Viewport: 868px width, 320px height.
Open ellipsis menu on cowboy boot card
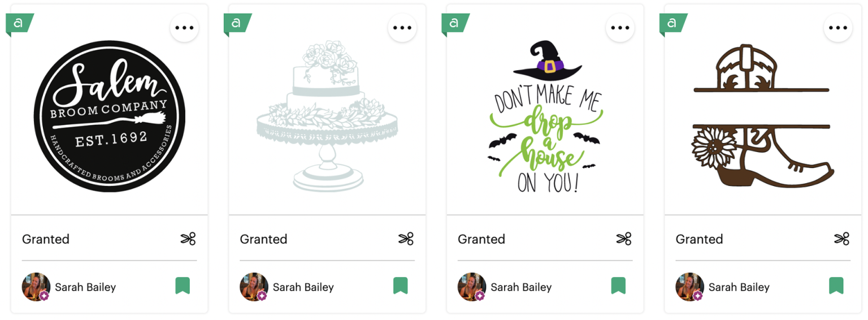838,28
